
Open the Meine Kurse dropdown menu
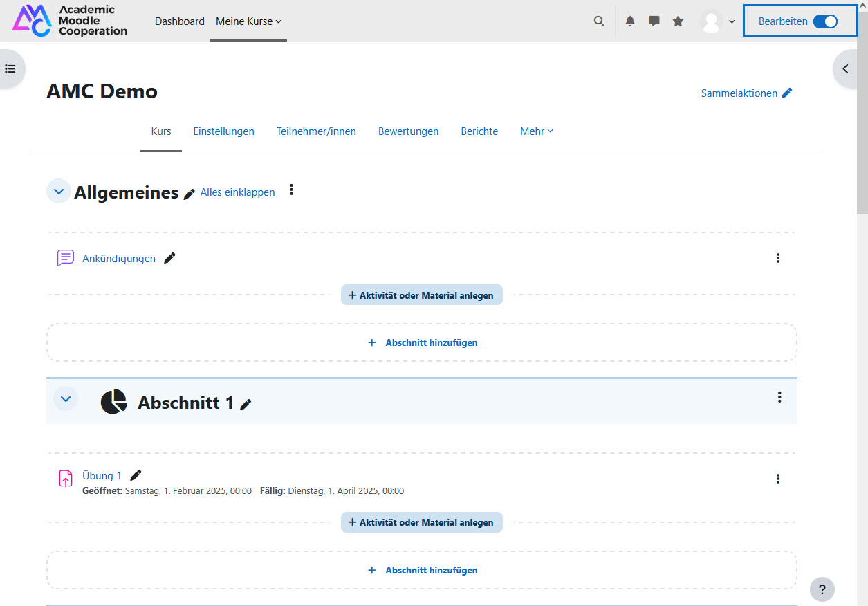click(x=249, y=21)
